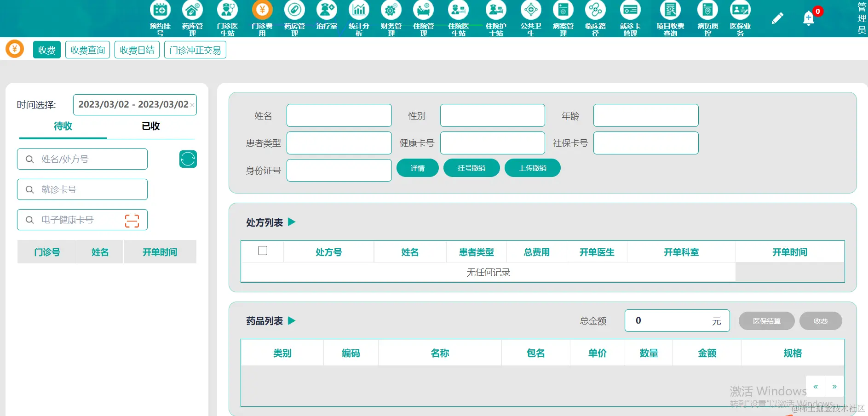The width and height of the screenshot is (868, 416).
Task: Click the 年龄 input field
Action: pos(646,115)
